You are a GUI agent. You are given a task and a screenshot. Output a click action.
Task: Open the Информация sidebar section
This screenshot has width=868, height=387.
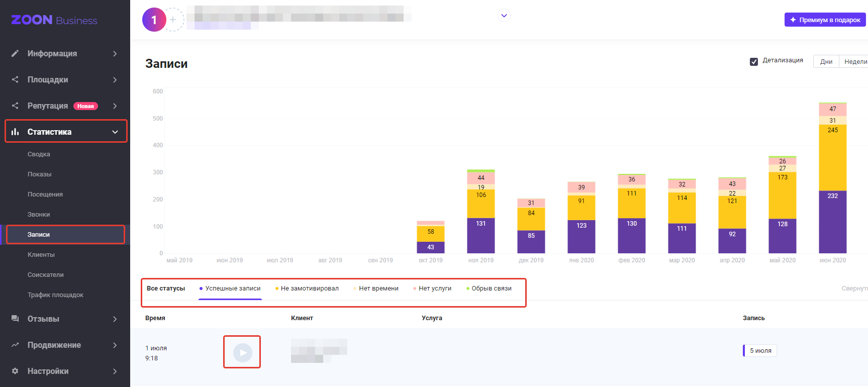[65, 53]
